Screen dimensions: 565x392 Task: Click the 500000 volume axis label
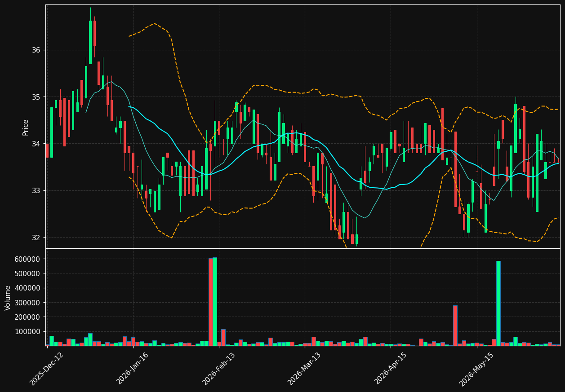(27, 273)
